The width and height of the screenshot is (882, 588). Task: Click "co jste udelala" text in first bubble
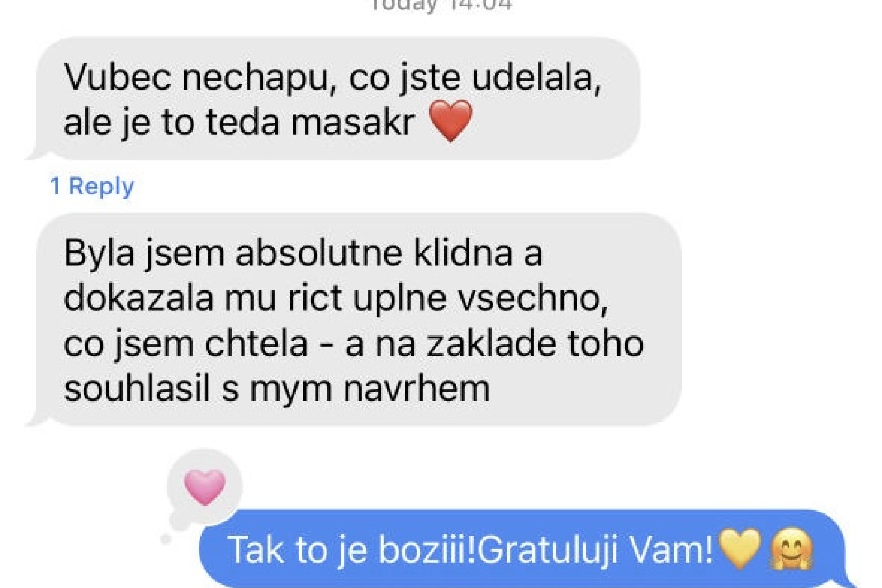[x=475, y=78]
